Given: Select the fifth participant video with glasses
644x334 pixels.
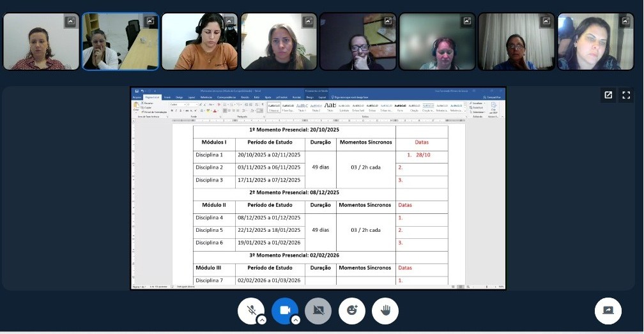Looking at the screenshot, I should (x=358, y=42).
